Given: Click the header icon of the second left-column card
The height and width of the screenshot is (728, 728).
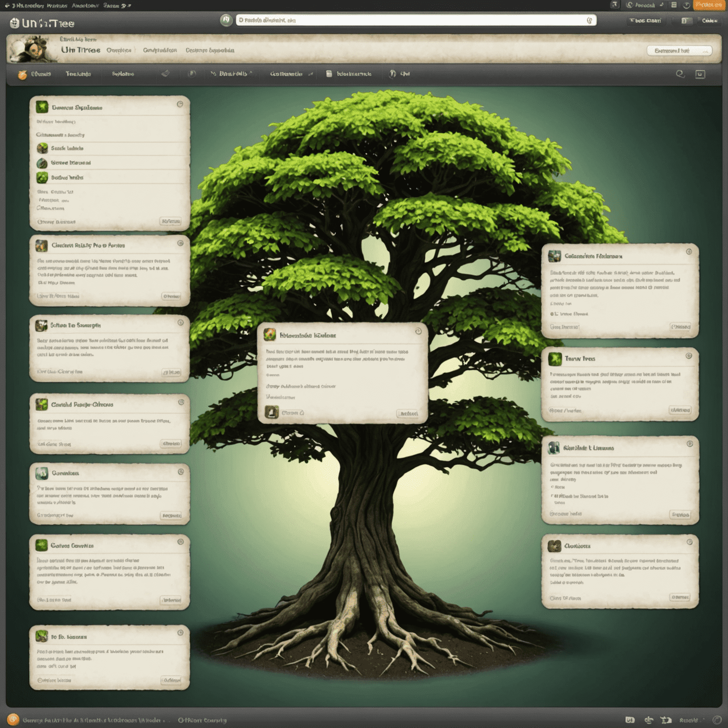Looking at the screenshot, I should click(42, 246).
